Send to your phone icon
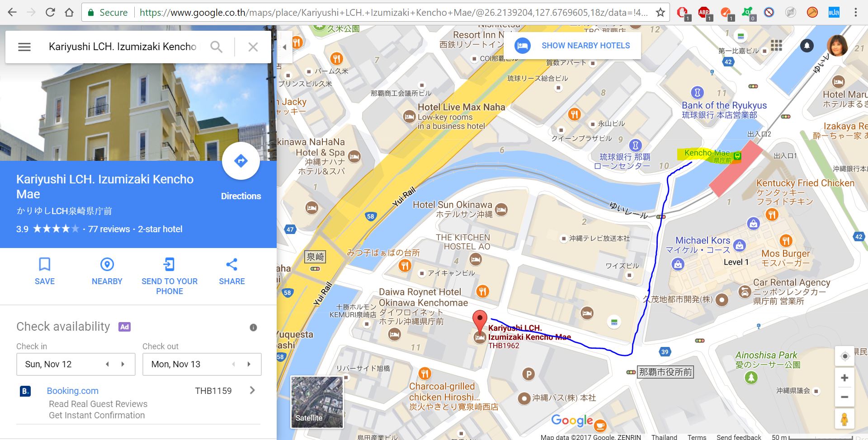 coord(169,264)
